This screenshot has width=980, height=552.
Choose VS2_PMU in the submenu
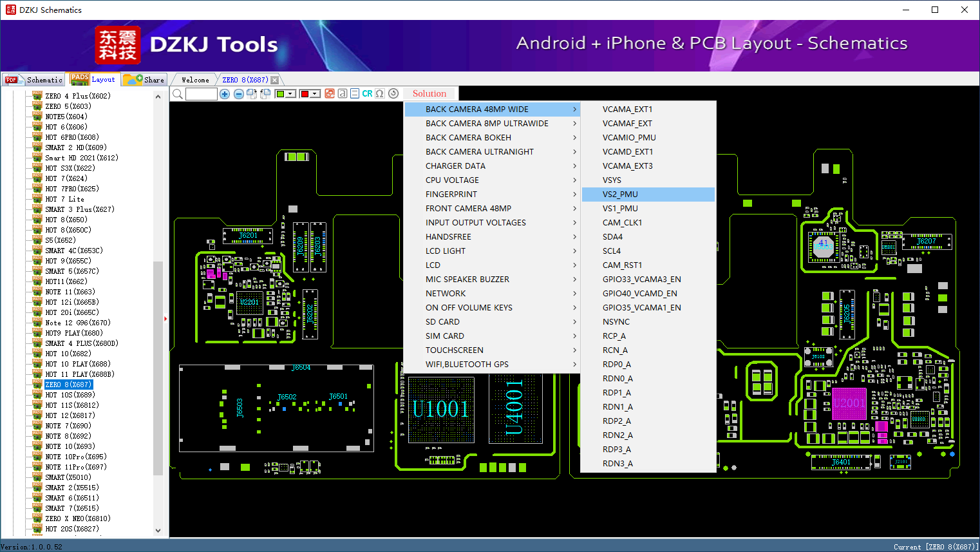tap(648, 195)
